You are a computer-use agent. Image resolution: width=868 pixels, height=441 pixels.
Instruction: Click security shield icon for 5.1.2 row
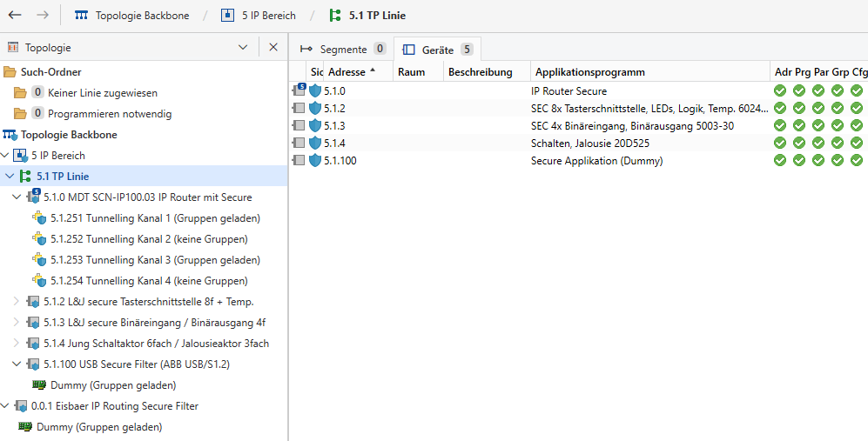(x=315, y=108)
